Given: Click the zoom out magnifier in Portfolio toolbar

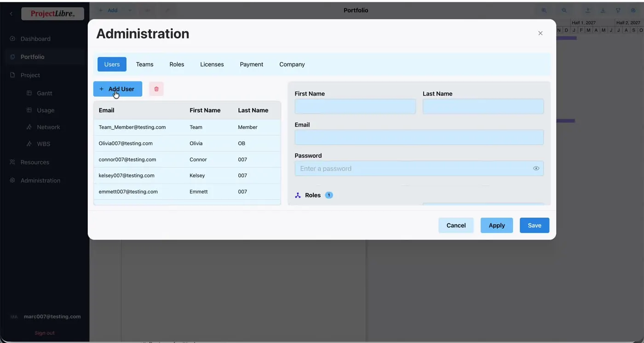Looking at the screenshot, I should pos(564,11).
